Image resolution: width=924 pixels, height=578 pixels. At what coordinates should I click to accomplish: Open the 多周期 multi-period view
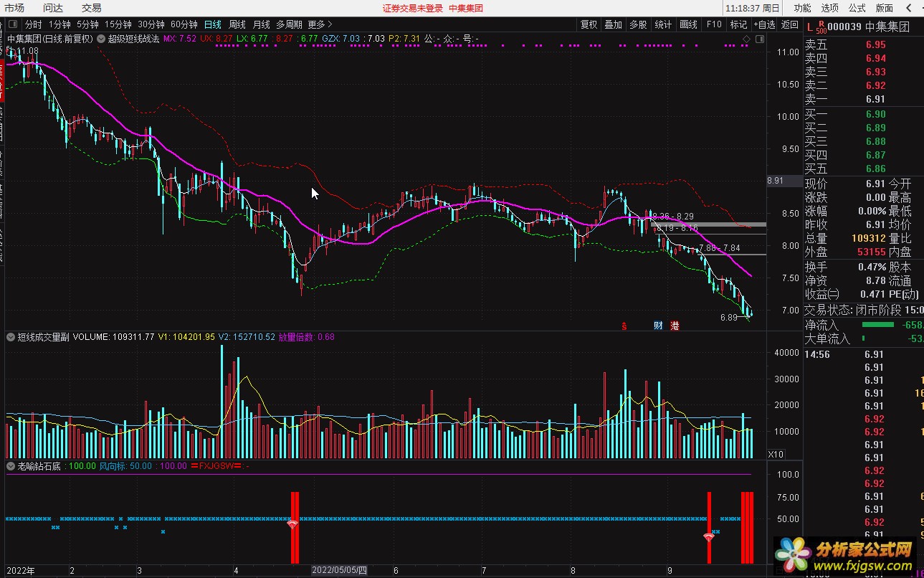[290, 24]
